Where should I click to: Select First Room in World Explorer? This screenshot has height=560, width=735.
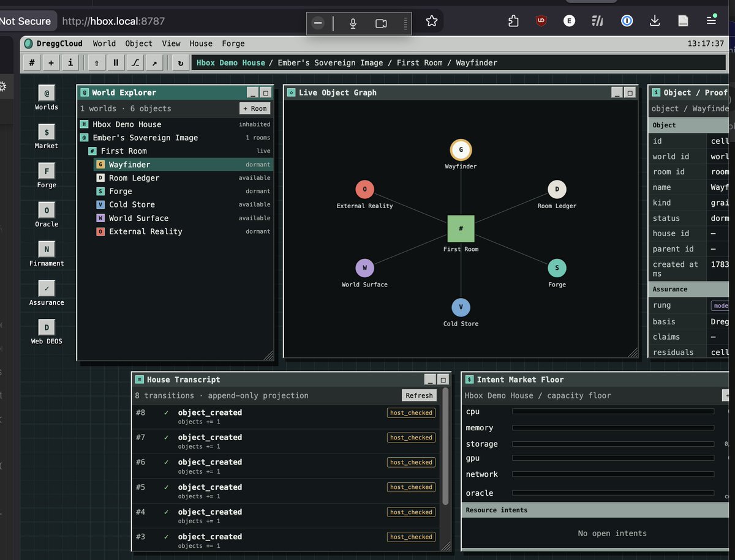pyautogui.click(x=175, y=151)
